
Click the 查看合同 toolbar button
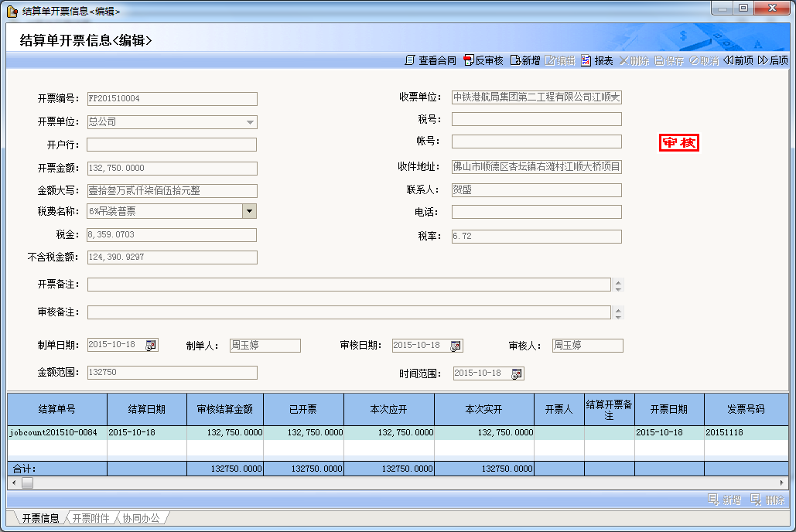[431, 60]
